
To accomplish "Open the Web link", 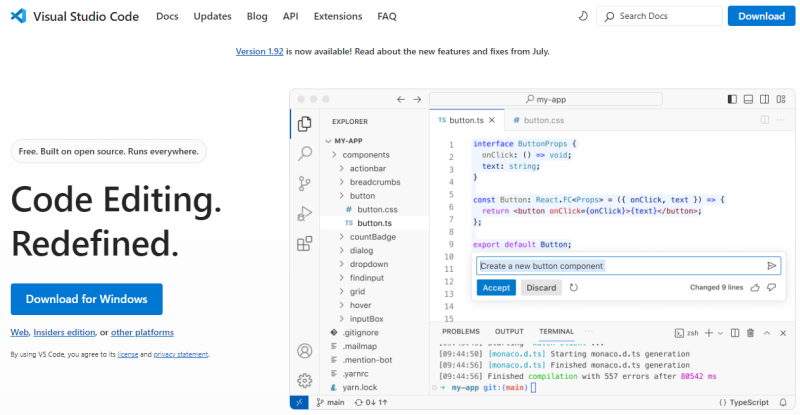I will tap(19, 332).
